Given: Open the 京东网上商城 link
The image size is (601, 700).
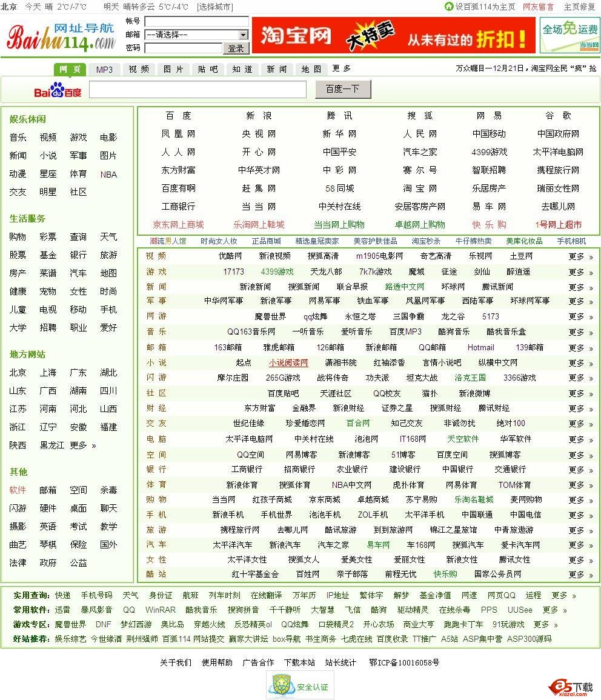Looking at the screenshot, I should pos(179,225).
